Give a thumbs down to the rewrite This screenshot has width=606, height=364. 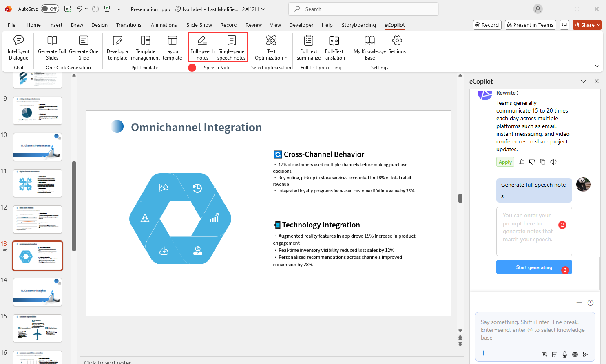(x=532, y=162)
